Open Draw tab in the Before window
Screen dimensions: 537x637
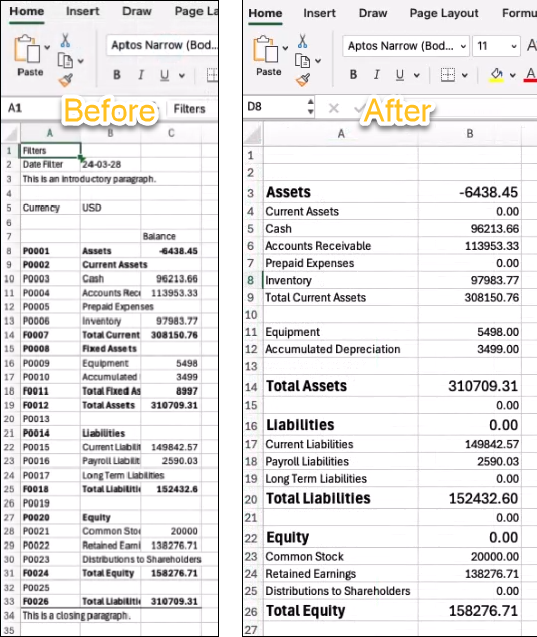pos(137,11)
